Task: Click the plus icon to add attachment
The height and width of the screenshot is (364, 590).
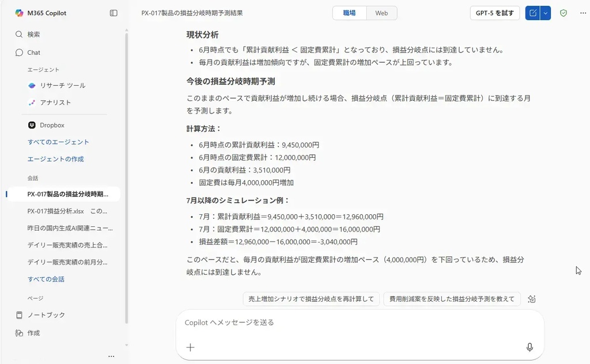Action: click(191, 347)
